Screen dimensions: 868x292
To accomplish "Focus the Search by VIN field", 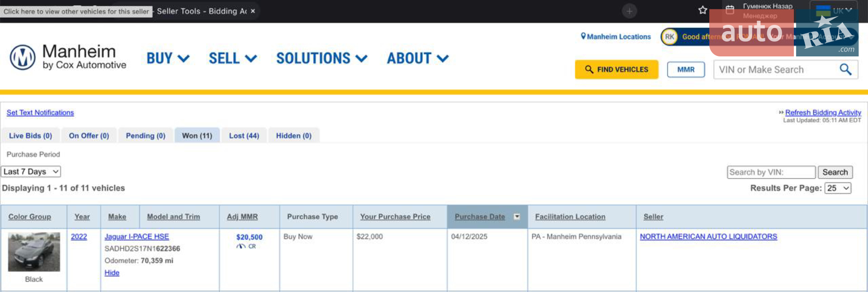I will [x=771, y=172].
